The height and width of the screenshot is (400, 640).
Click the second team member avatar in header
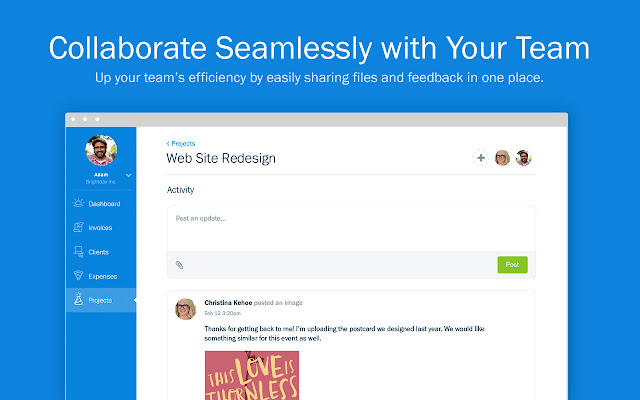pyautogui.click(x=523, y=158)
